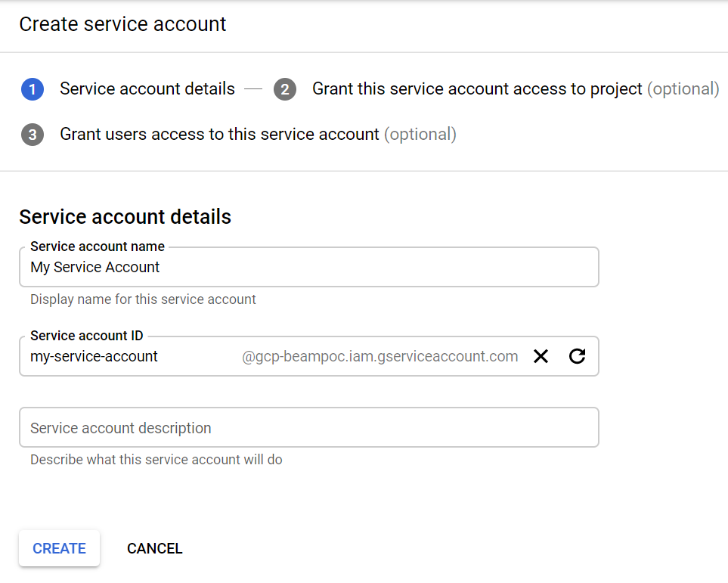
Task: Click the step 3 numbered circle
Action: click(33, 135)
